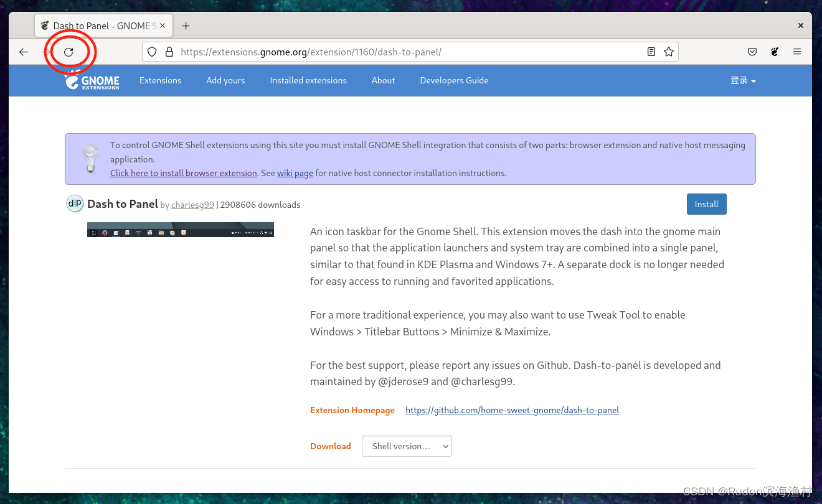Open the Developers Guide nav item
Viewport: 822px width, 504px height.
point(454,80)
